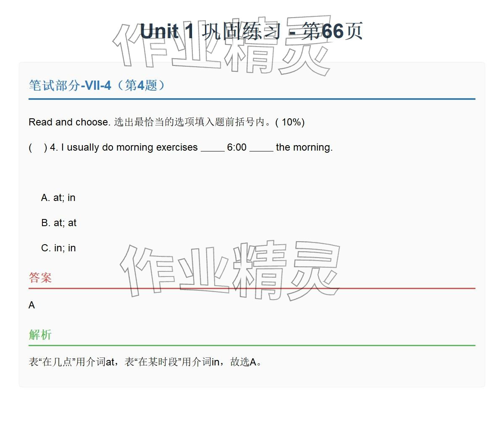This screenshot has height=425, width=504.
Task: Click the green 解析 heading
Action: pyautogui.click(x=40, y=334)
